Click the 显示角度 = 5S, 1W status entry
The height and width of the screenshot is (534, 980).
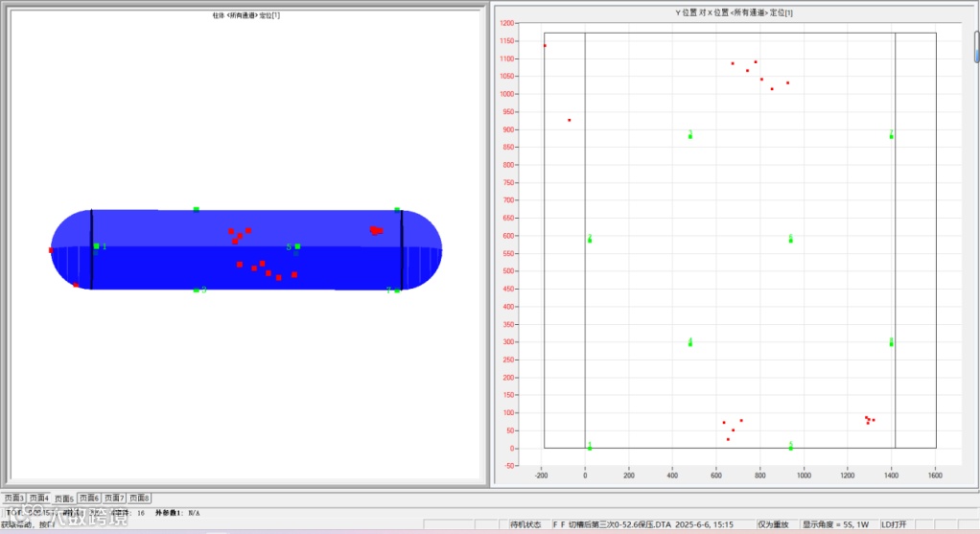[835, 524]
